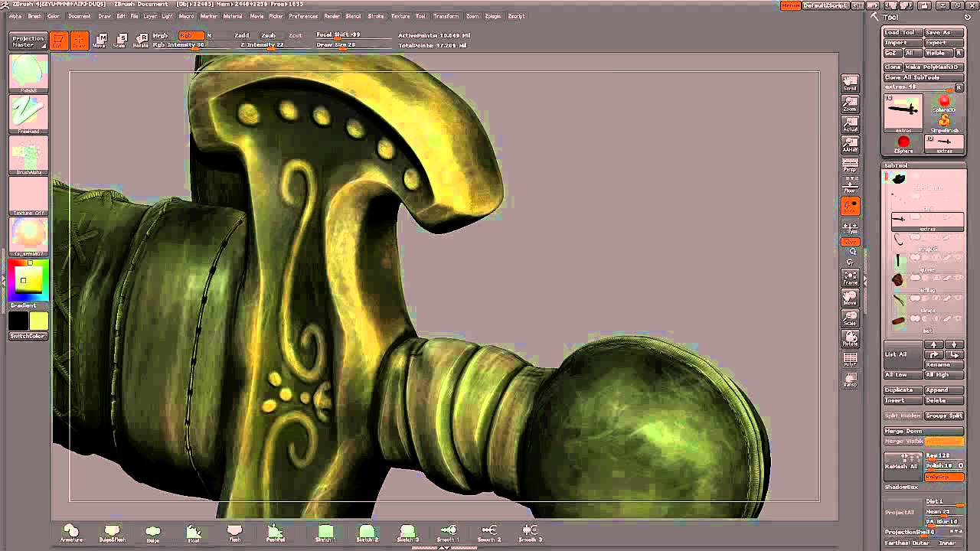The image size is (980, 551).
Task: Open the Document menu
Action: (79, 16)
